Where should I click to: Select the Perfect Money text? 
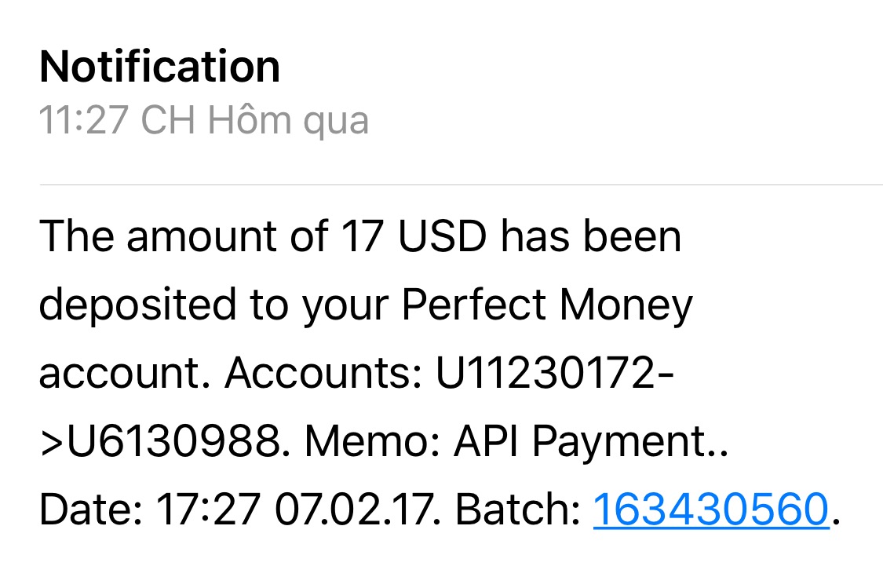(x=547, y=305)
